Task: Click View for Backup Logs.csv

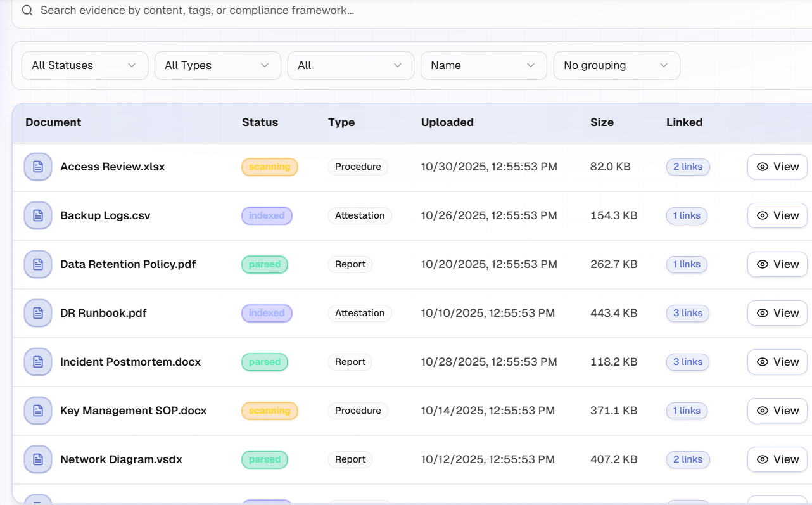Action: click(x=777, y=215)
